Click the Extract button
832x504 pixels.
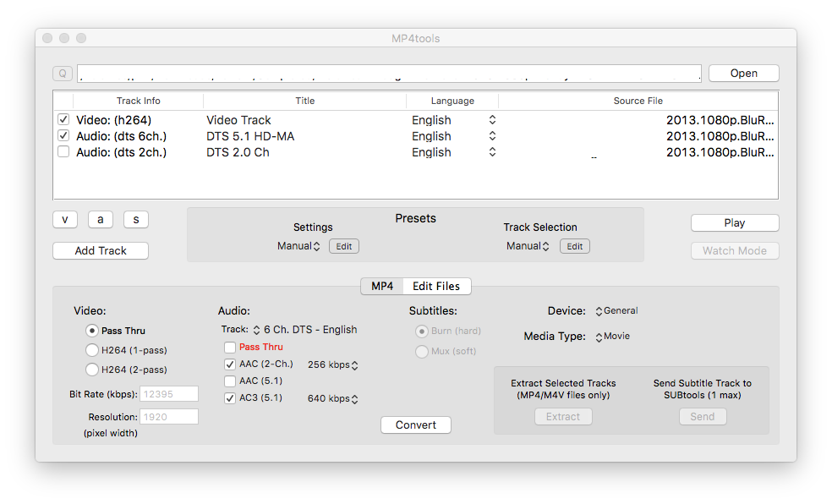(563, 416)
